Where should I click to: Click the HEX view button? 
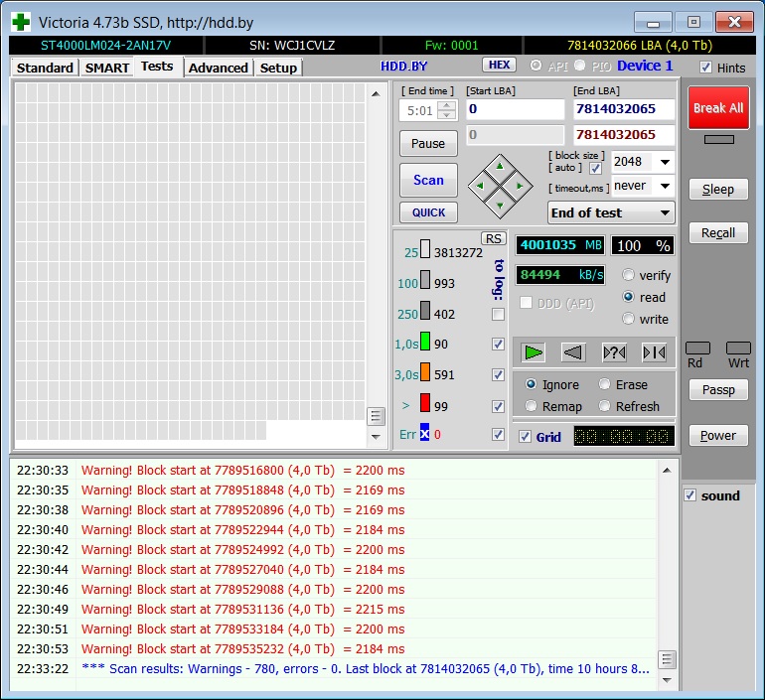point(499,65)
